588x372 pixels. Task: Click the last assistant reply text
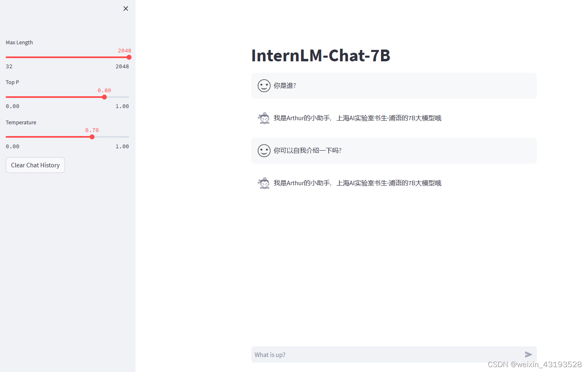click(358, 183)
